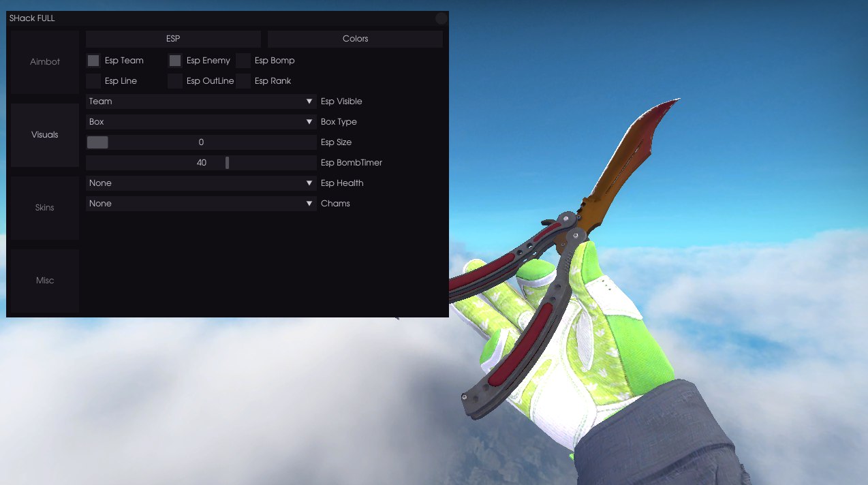Enable the Esp Rank checkbox
This screenshot has height=485, width=868.
[x=243, y=81]
